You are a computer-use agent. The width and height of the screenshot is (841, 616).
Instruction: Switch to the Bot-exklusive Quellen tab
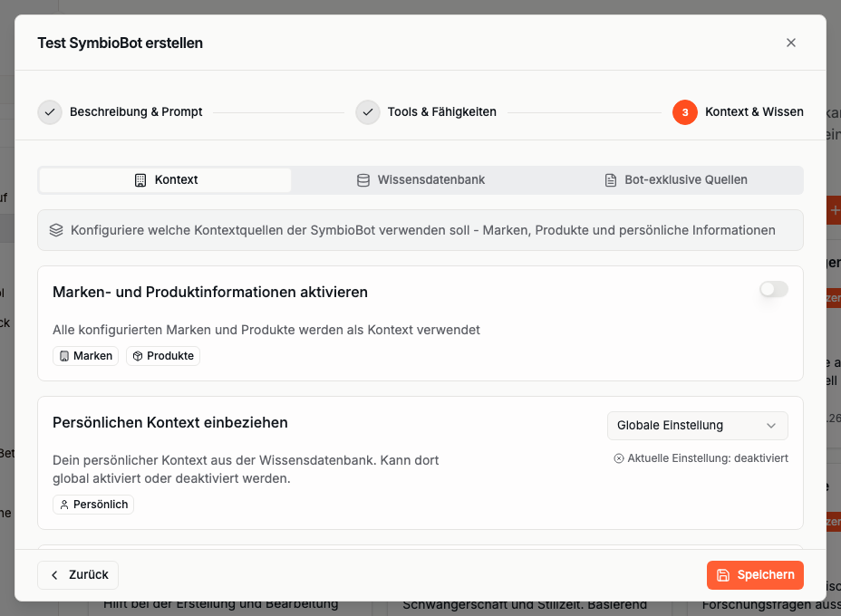click(x=675, y=180)
